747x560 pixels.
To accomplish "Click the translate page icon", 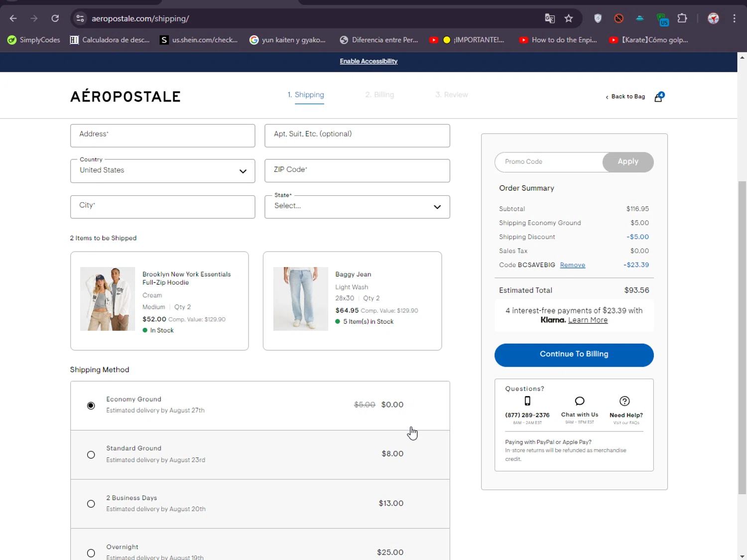I will point(550,18).
